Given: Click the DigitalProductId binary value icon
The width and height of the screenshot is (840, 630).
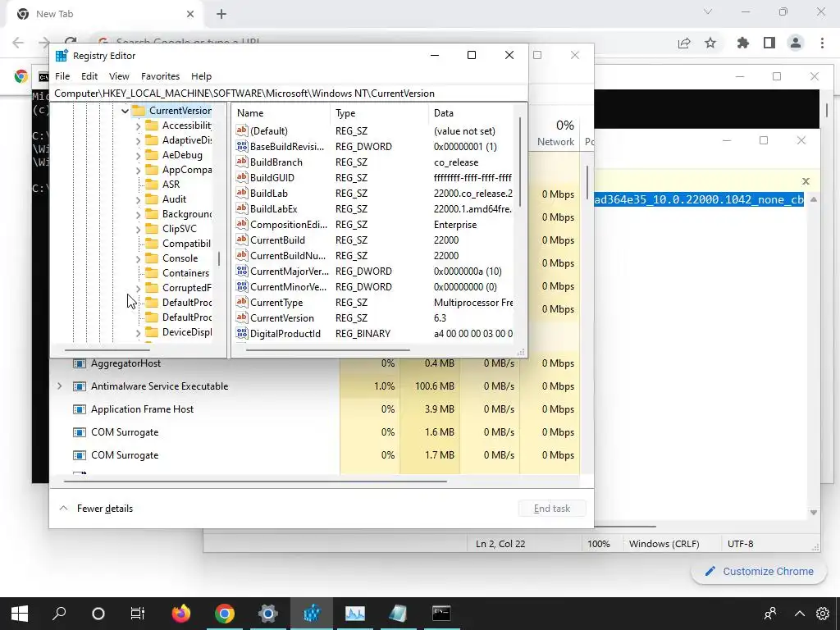Looking at the screenshot, I should (242, 333).
